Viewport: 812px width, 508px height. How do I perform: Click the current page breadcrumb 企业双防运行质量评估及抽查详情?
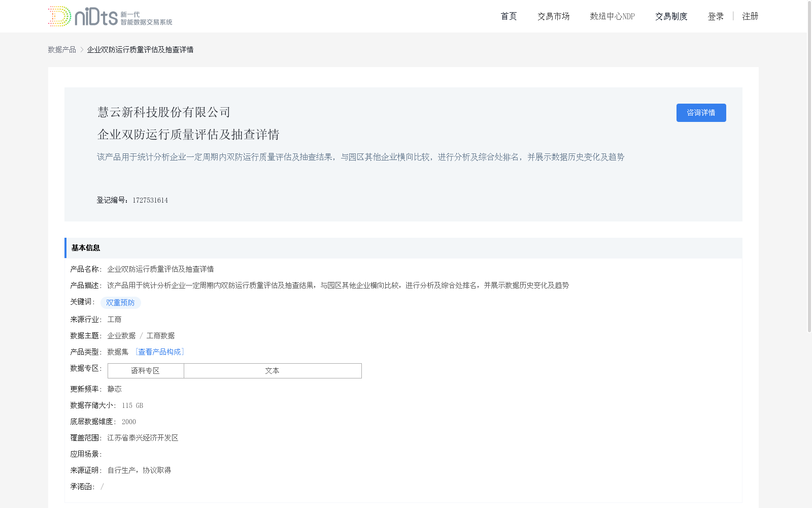click(x=140, y=49)
